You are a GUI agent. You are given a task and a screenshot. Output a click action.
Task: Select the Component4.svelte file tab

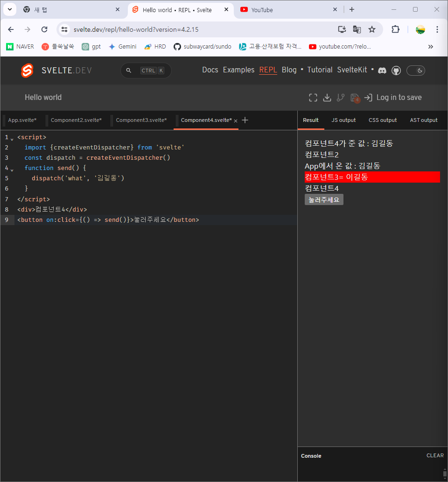coord(206,120)
